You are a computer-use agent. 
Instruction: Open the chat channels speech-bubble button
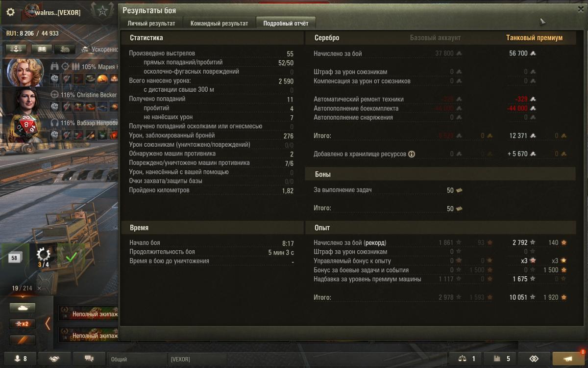89,359
